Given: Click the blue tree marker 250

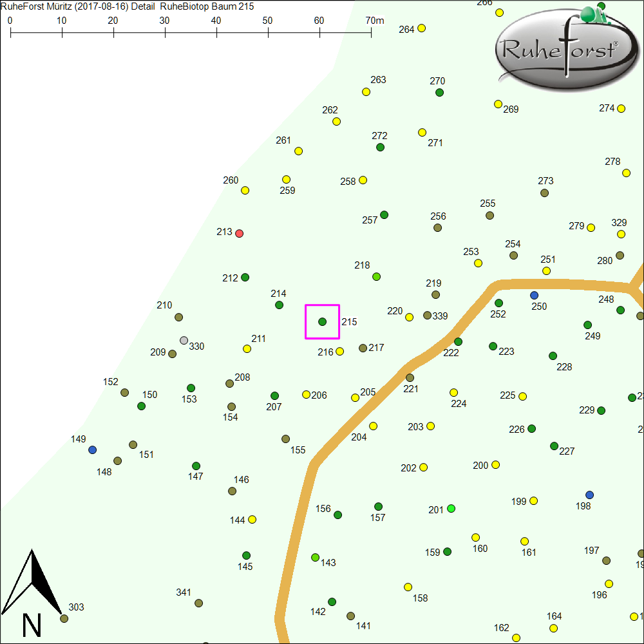Looking at the screenshot, I should 534,295.
